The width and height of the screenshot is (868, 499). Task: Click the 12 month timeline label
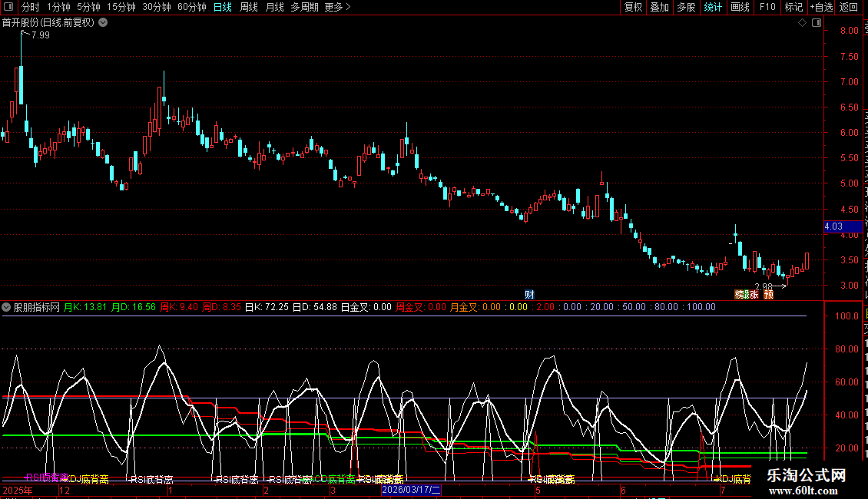pos(65,490)
